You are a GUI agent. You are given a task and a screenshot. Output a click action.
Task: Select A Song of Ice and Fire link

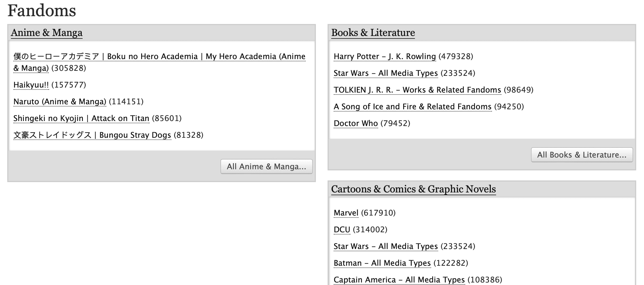[412, 107]
